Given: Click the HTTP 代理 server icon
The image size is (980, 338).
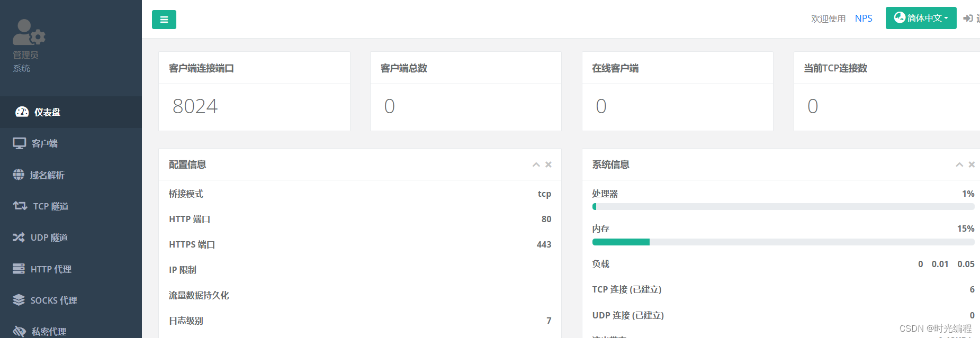Looking at the screenshot, I should (x=19, y=269).
